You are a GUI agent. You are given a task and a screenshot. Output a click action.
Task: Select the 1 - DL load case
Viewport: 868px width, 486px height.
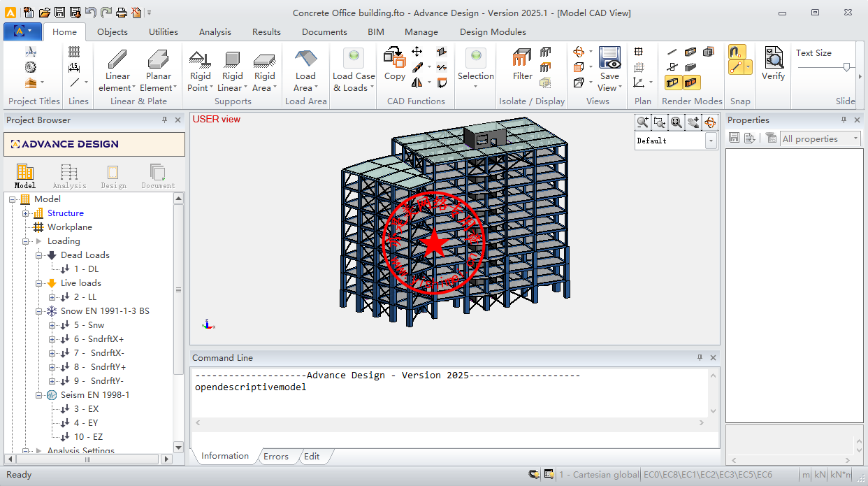(x=86, y=269)
